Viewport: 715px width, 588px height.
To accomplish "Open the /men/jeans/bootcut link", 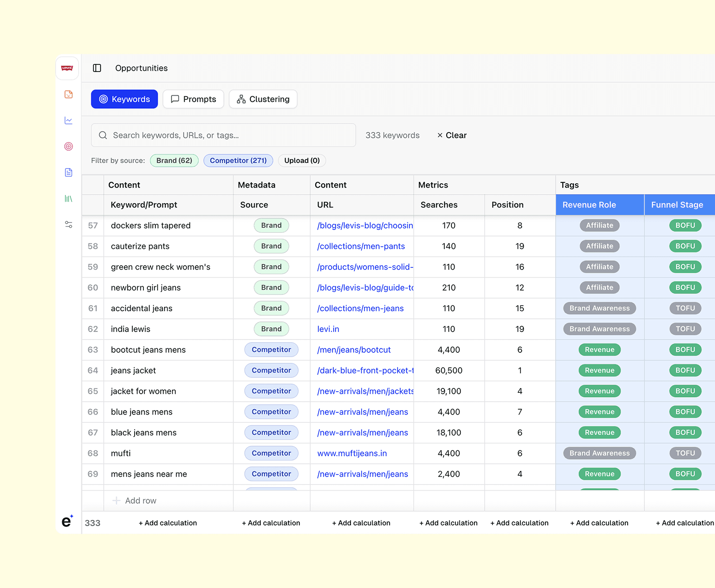I will (x=354, y=350).
